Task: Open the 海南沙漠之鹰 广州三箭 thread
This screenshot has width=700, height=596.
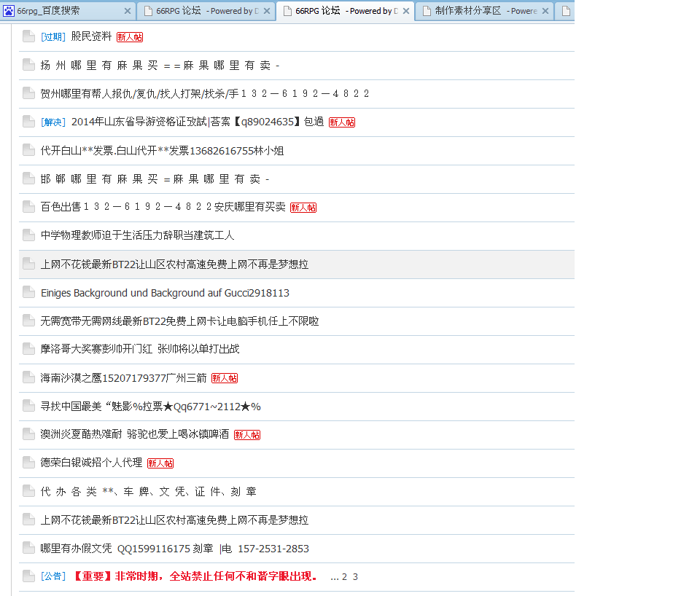Action: 124,378
